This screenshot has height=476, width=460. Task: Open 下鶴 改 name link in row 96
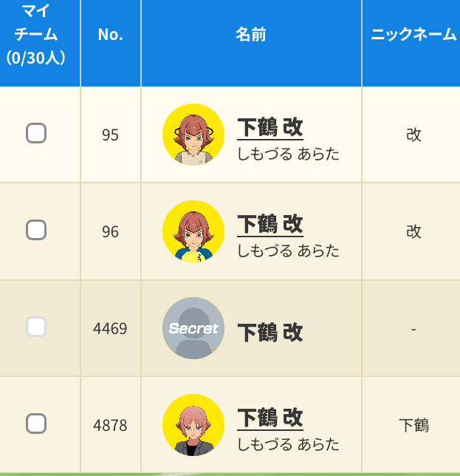(270, 224)
